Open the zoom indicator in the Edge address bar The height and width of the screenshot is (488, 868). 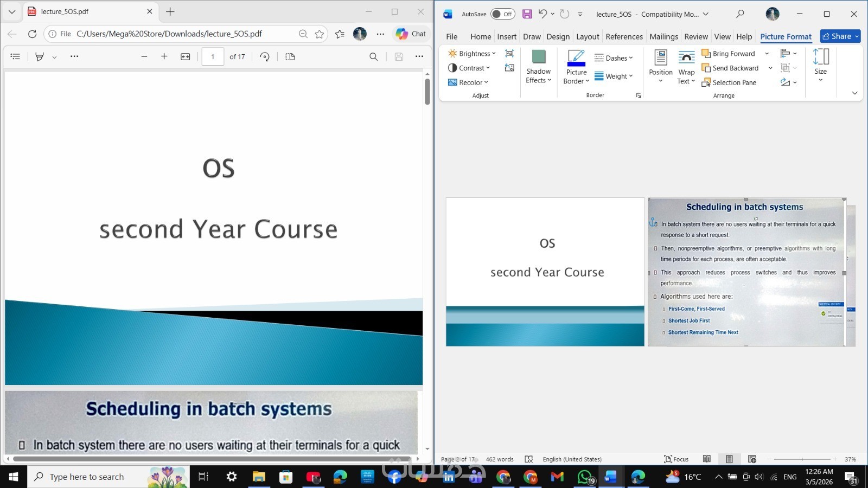click(303, 34)
